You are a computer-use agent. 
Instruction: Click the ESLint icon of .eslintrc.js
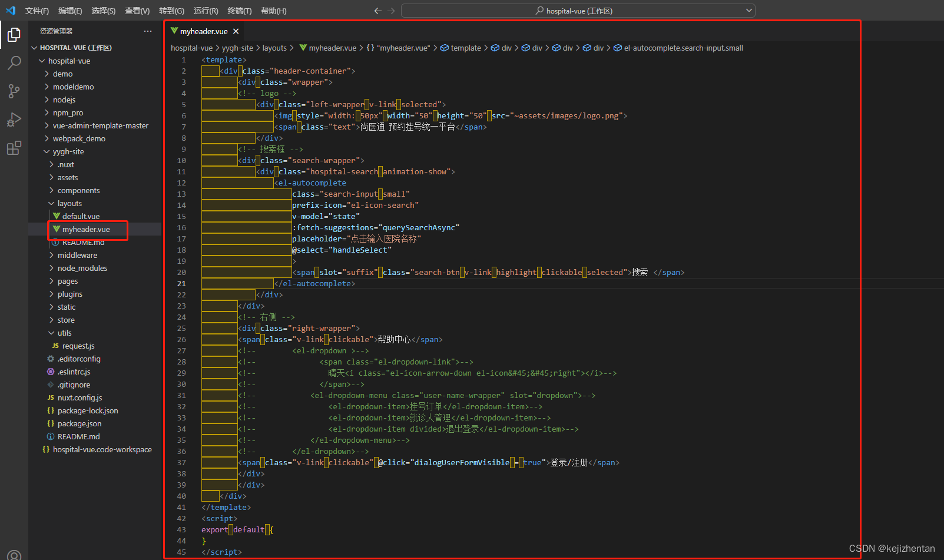pos(51,372)
